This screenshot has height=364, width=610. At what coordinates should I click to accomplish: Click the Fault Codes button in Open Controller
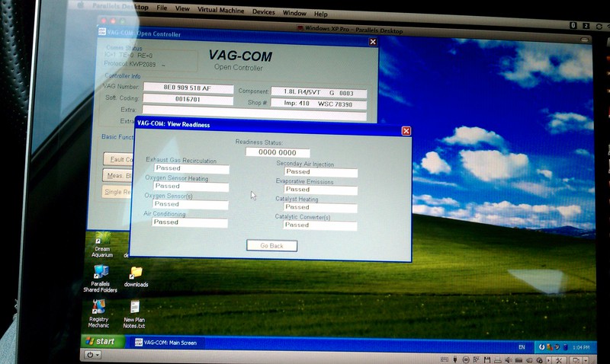click(x=118, y=159)
